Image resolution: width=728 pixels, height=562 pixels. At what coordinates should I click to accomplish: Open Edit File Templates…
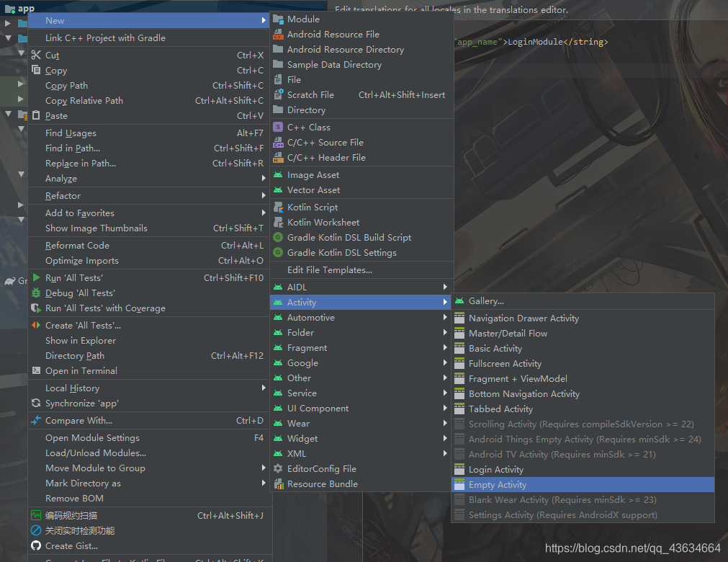click(x=361, y=270)
